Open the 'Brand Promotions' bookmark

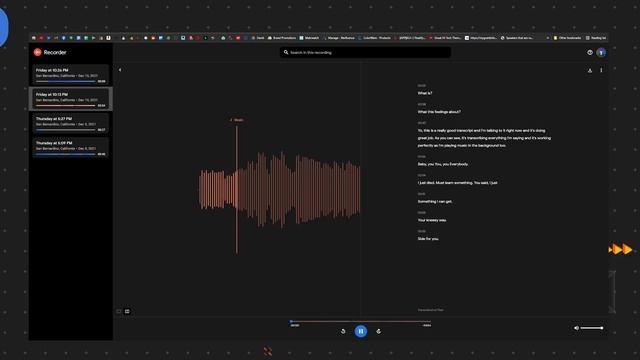click(282, 38)
